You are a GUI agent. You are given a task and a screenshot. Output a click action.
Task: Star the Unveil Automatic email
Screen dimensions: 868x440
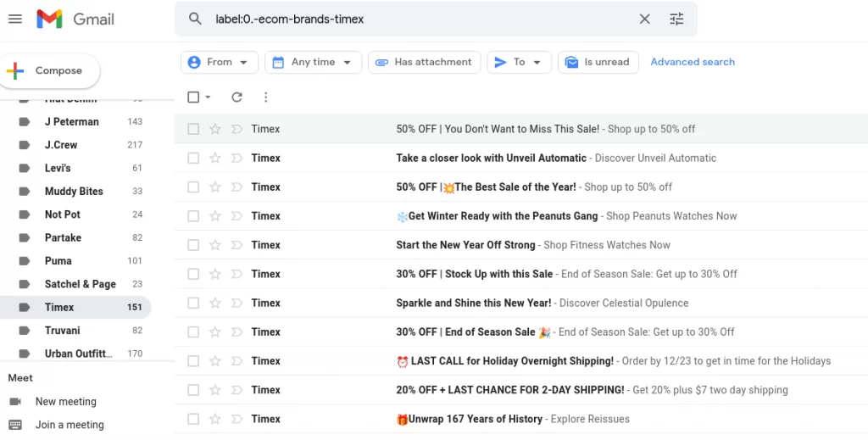tap(214, 159)
